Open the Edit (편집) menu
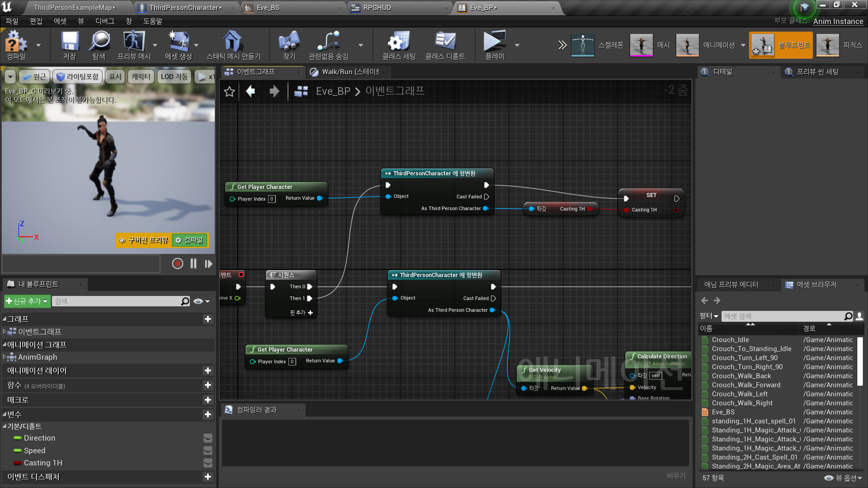This screenshot has height=488, width=868. (36, 21)
